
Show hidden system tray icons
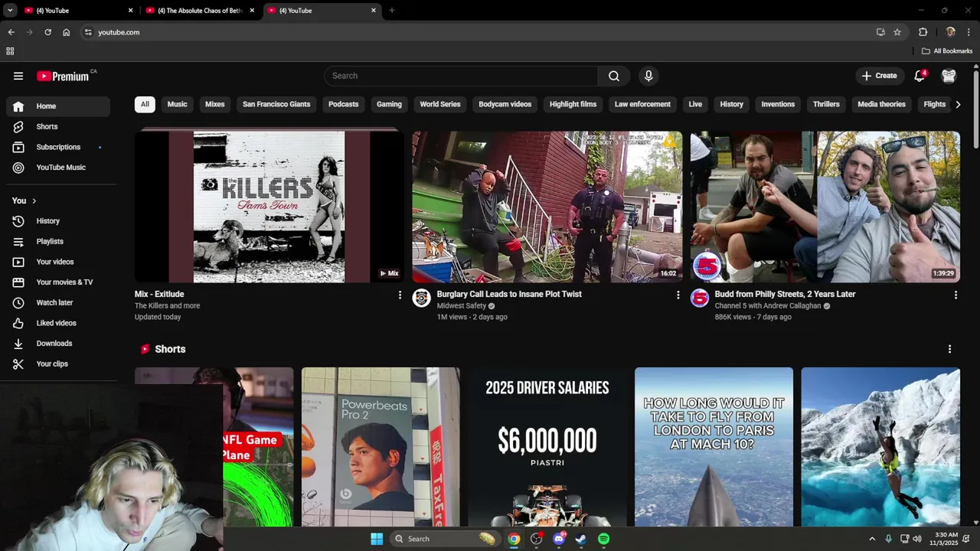pos(871,539)
